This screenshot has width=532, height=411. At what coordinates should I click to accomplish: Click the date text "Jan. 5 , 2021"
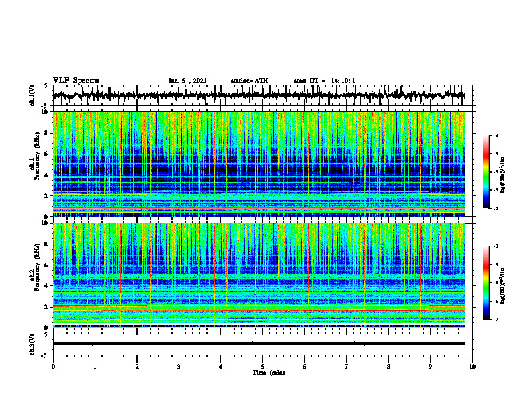click(x=187, y=81)
